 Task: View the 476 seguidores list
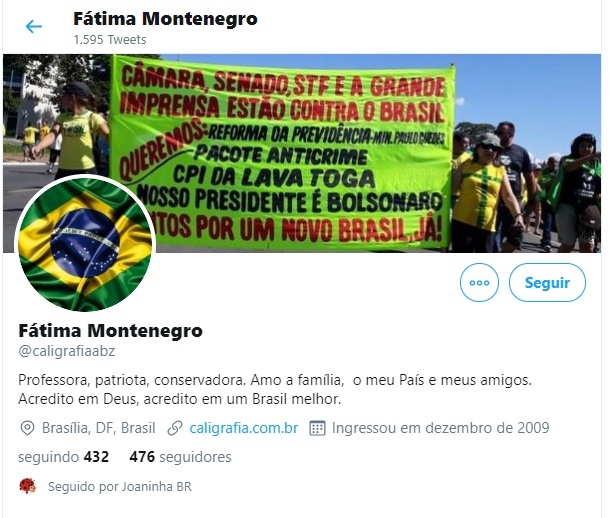tap(181, 457)
